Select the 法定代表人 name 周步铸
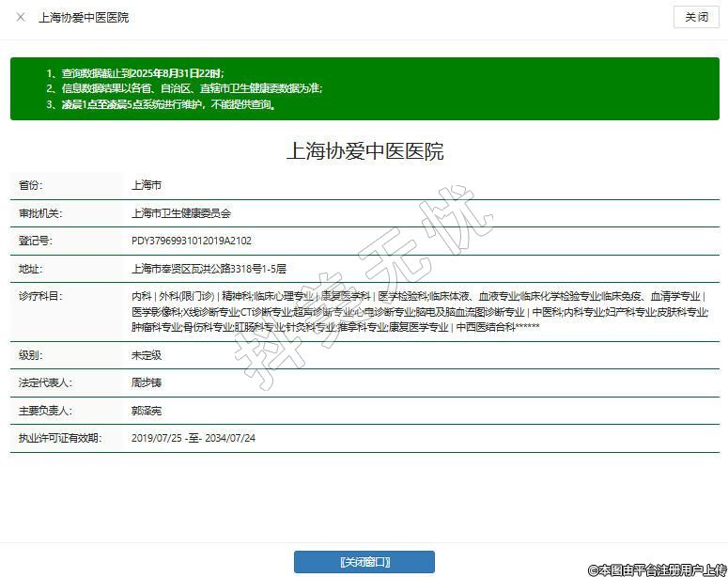The width and height of the screenshot is (728, 577). tap(147, 383)
